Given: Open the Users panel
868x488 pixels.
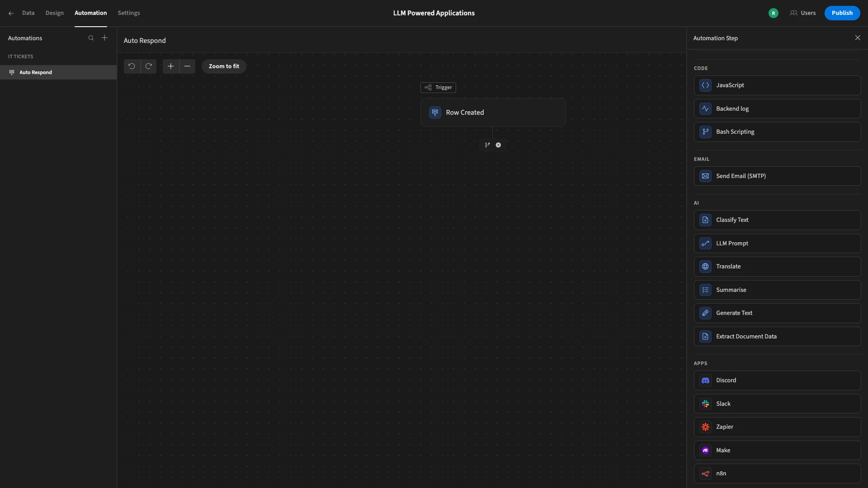Looking at the screenshot, I should pyautogui.click(x=803, y=13).
